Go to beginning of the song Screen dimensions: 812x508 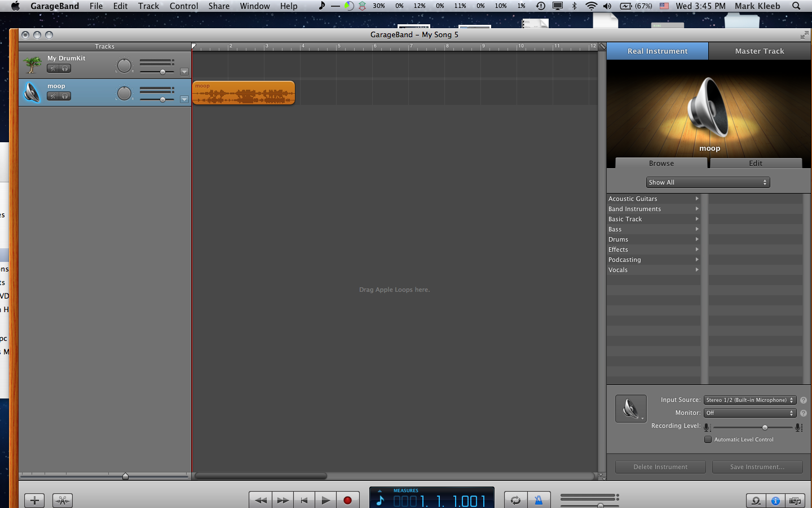304,500
